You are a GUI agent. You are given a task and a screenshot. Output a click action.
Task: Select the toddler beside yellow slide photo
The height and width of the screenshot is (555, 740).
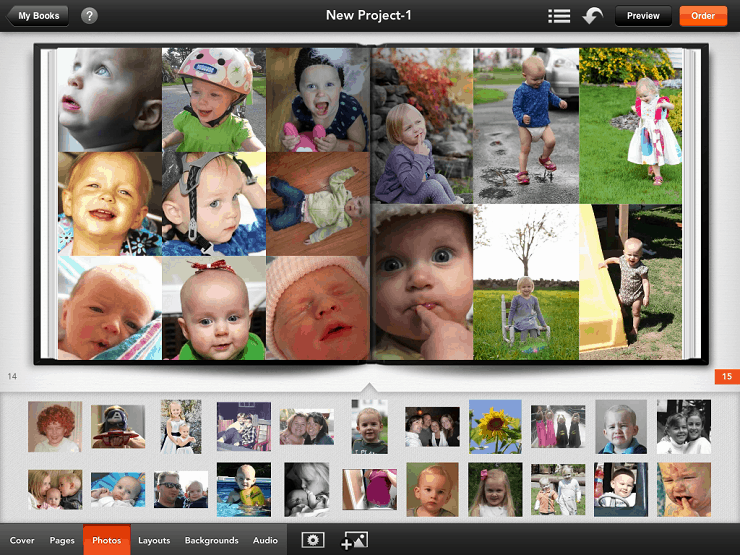(x=631, y=282)
